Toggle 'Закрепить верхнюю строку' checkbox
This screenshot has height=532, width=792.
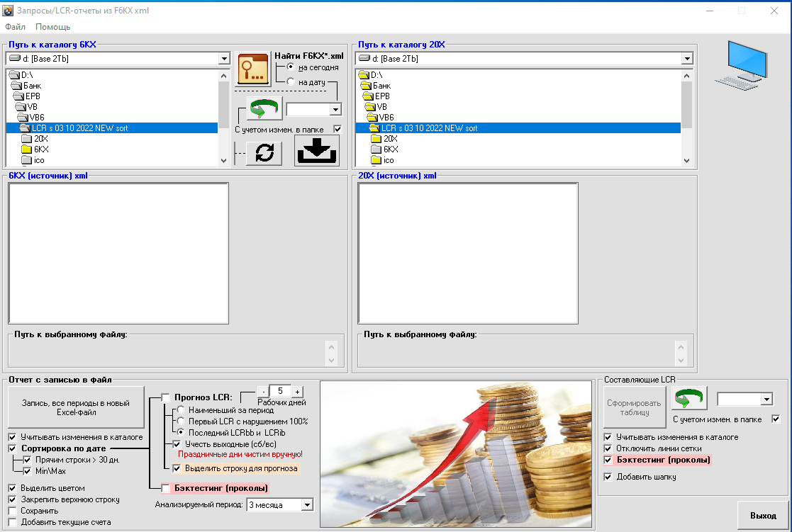click(13, 499)
